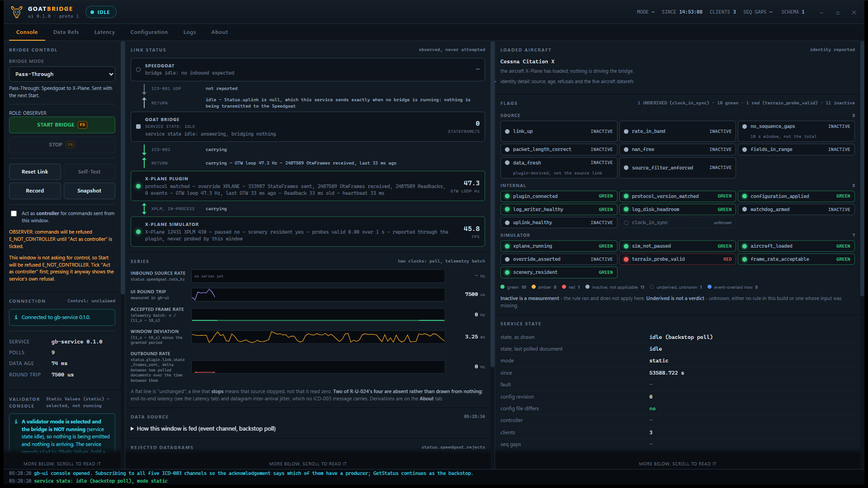This screenshot has height=488, width=868.
Task: Click the 45.8 FPS value
Action: (472, 229)
